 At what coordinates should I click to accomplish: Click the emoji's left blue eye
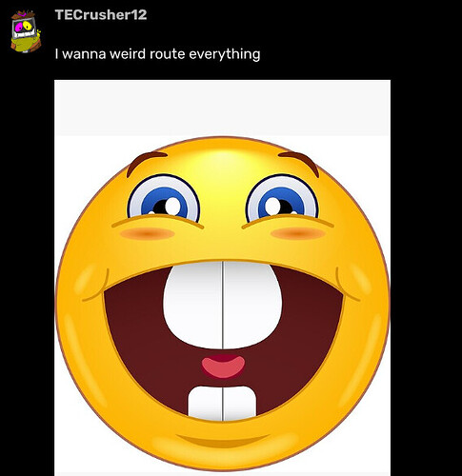[164, 199]
